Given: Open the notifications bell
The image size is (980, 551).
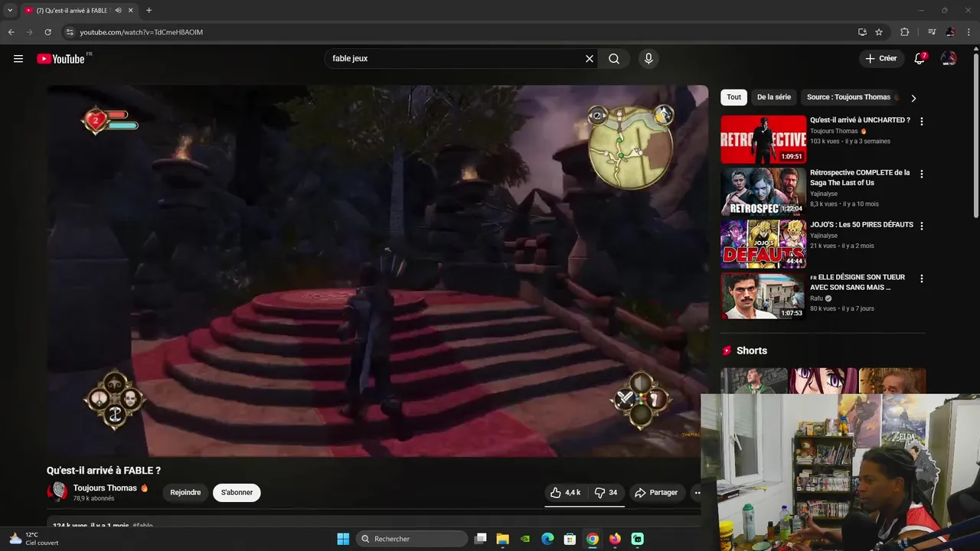Looking at the screenshot, I should (x=920, y=59).
